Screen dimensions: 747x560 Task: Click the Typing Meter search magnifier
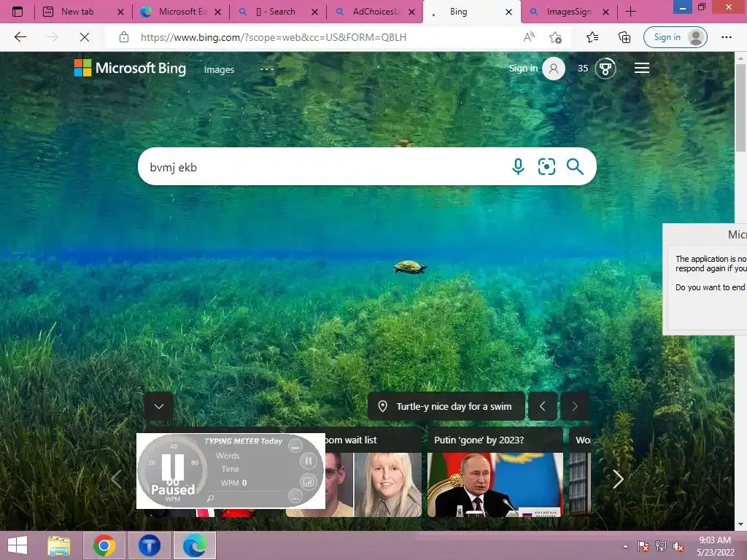(x=210, y=498)
